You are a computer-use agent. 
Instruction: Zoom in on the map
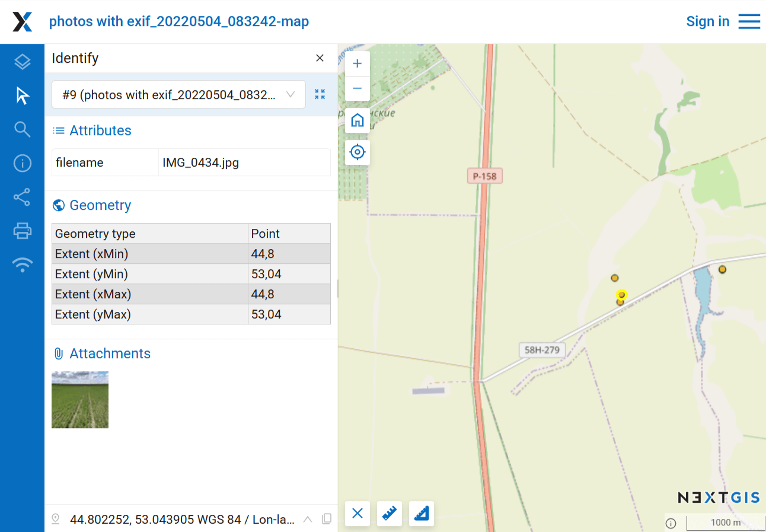[357, 64]
